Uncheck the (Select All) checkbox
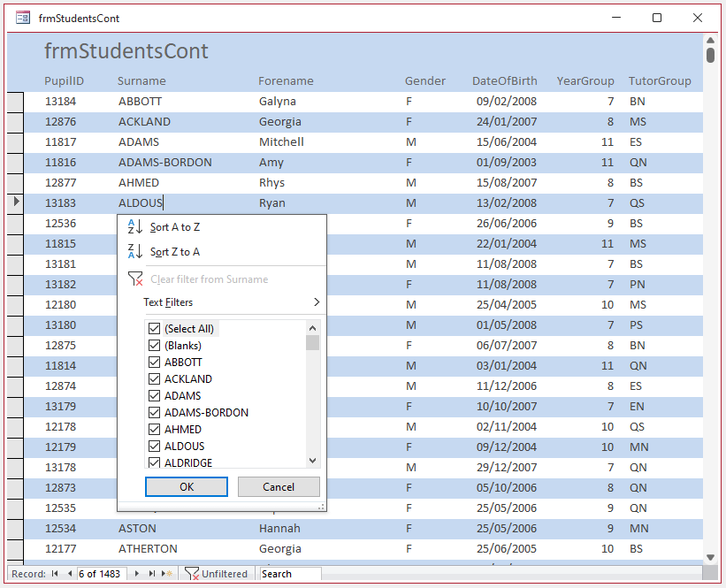This screenshot has width=726, height=588. 154,329
